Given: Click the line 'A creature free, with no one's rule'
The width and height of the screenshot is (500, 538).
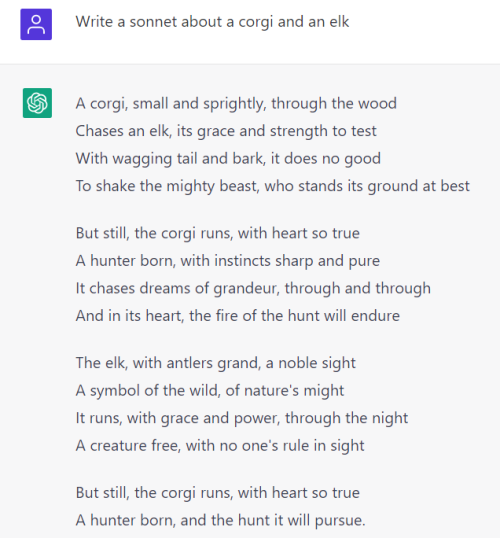Looking at the screenshot, I should [x=220, y=445].
